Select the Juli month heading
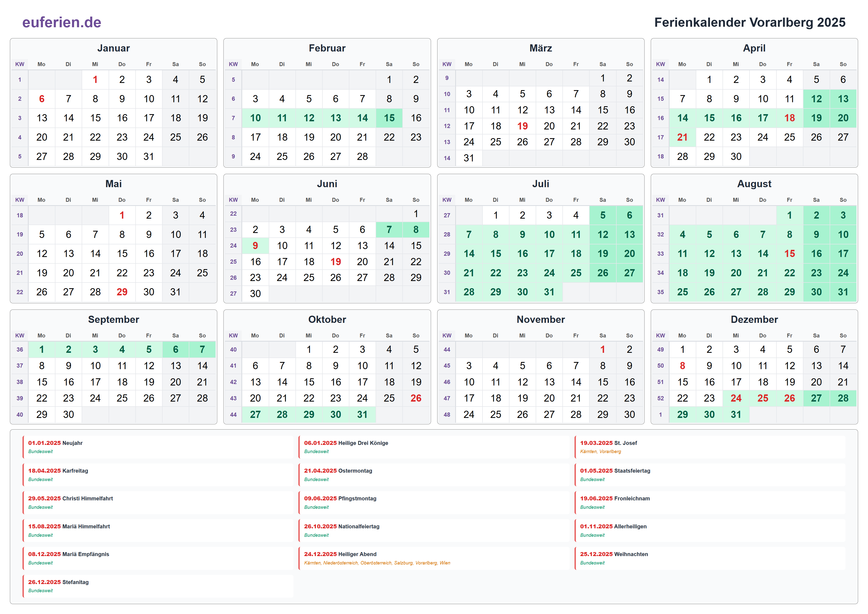 (x=541, y=184)
